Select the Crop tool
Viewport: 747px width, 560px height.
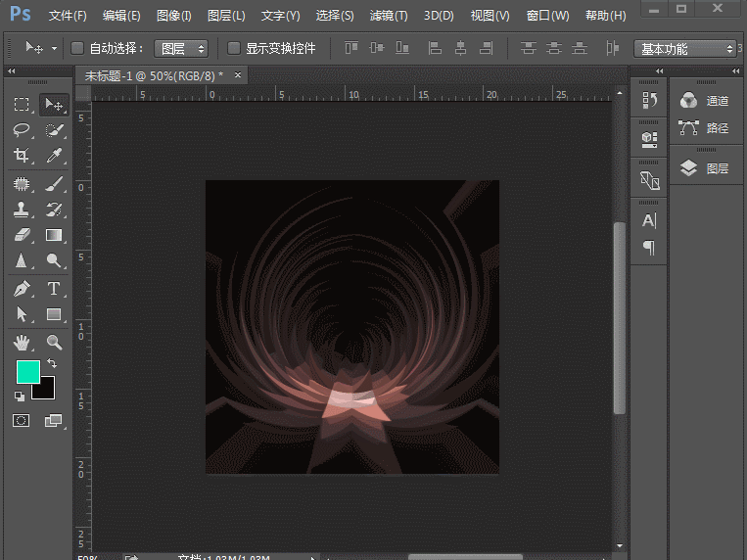coord(22,156)
